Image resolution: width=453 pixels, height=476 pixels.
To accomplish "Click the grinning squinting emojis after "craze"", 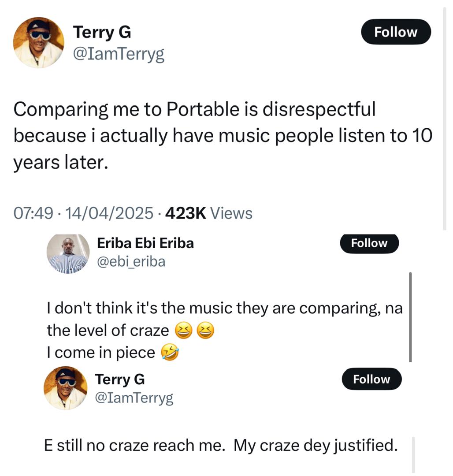I will tap(194, 331).
